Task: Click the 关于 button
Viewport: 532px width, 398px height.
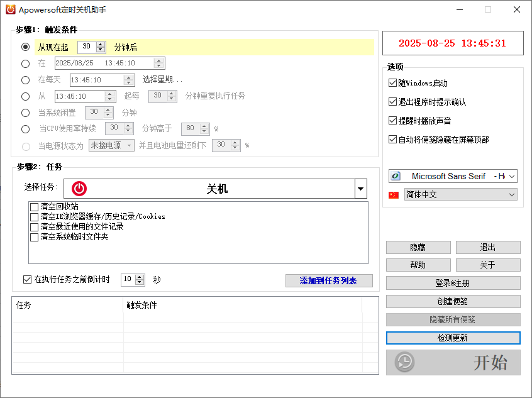Action: point(488,265)
